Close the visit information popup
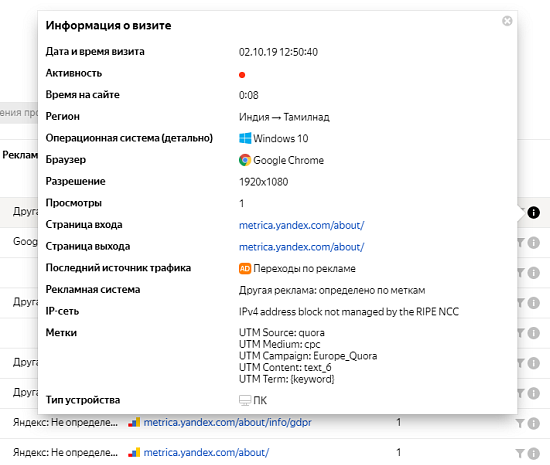The image size is (550, 465). coord(507,21)
